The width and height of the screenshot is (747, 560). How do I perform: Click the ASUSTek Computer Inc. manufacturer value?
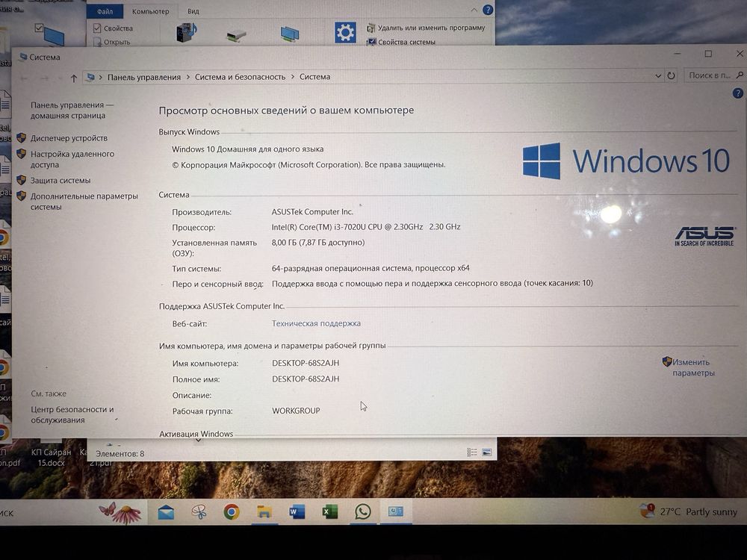tap(312, 212)
